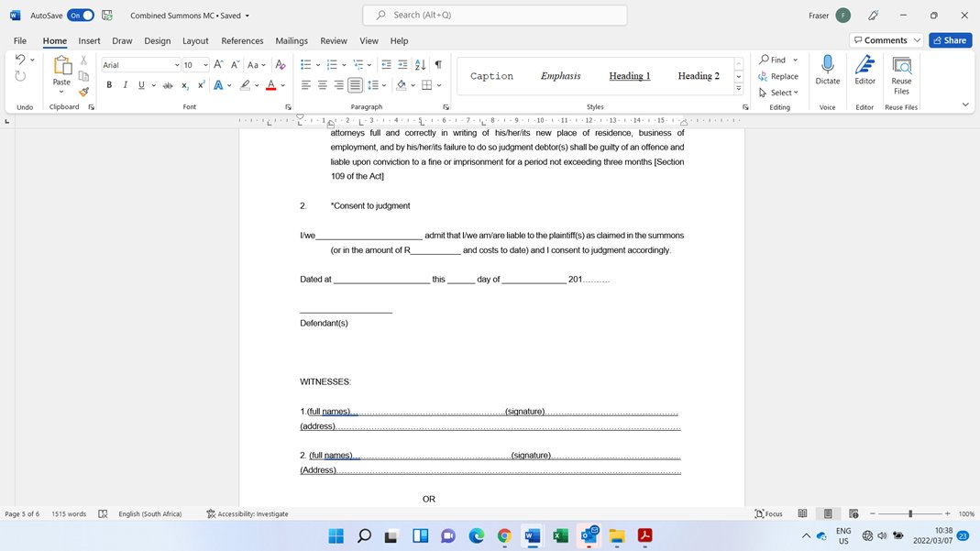Expand the Styles gallery more arrow
This screenshot has width=980, height=551.
point(738,89)
